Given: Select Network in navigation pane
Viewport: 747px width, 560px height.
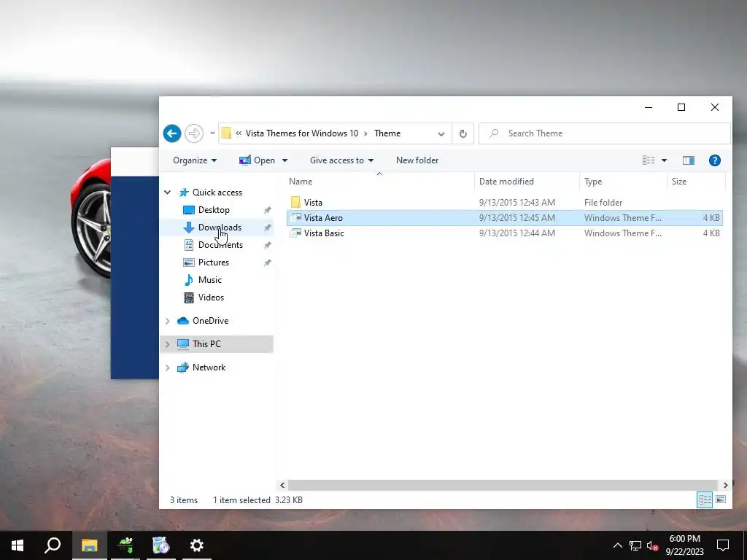Looking at the screenshot, I should pos(209,367).
